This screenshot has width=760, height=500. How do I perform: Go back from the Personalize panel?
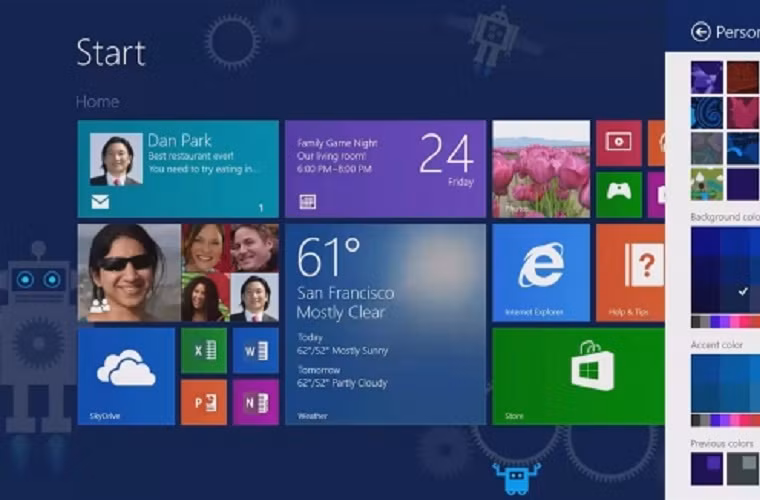(x=700, y=32)
